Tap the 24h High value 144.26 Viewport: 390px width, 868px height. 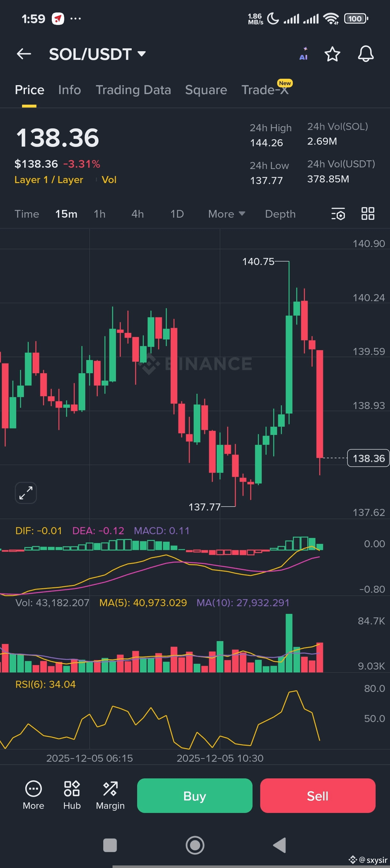coord(267,142)
